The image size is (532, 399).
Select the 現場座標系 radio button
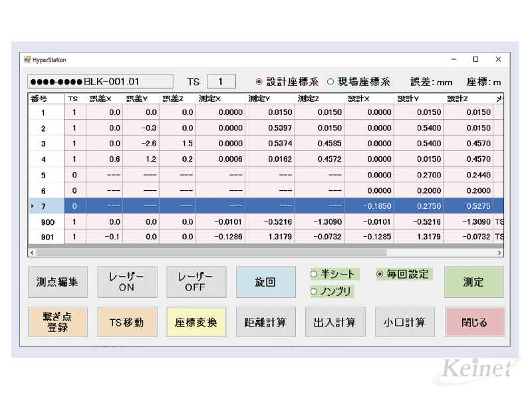331,82
